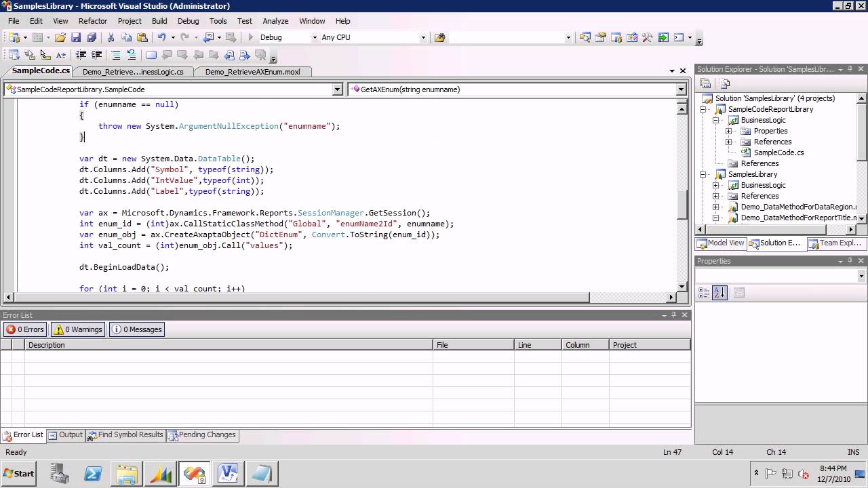Image resolution: width=868 pixels, height=488 pixels.
Task: Open the Properties Window toolbar icon
Action: pos(600,38)
